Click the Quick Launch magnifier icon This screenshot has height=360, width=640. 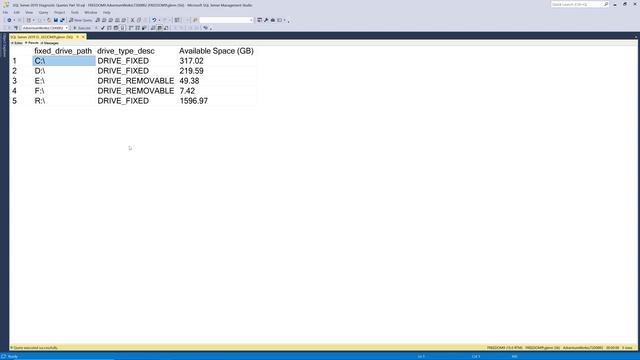[x=606, y=4]
